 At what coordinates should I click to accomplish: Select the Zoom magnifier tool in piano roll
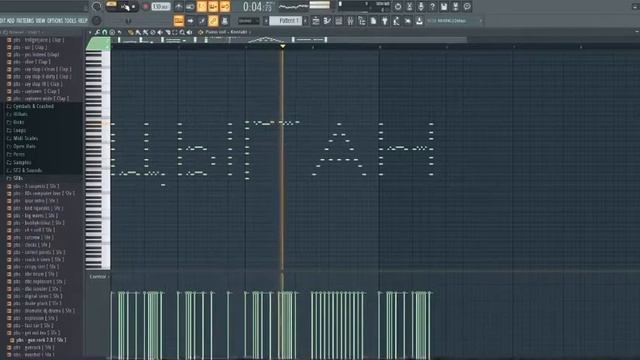tap(182, 32)
